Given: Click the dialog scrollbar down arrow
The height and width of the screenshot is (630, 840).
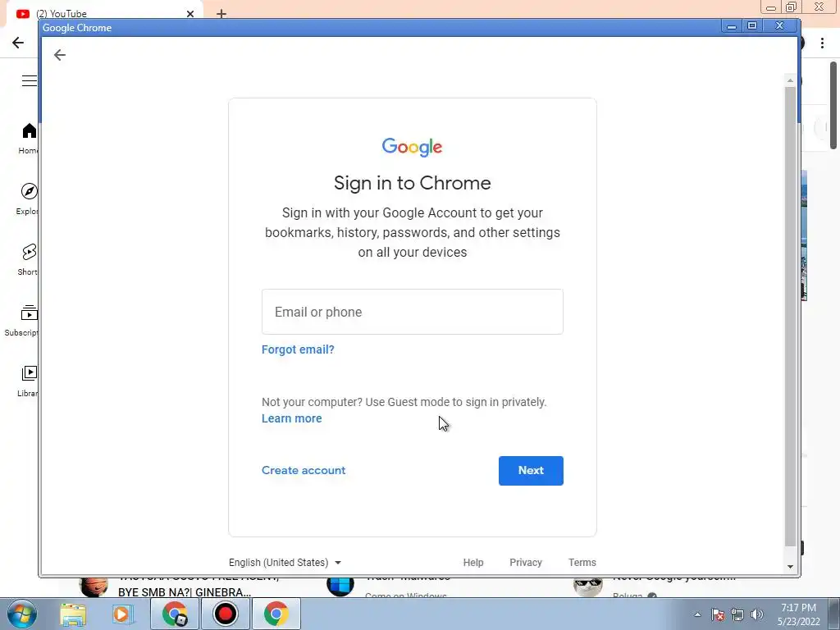Looking at the screenshot, I should (790, 567).
